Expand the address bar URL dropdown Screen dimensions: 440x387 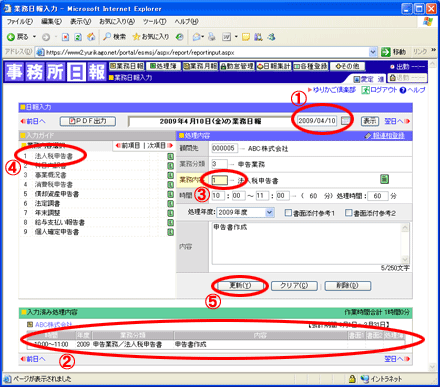373,52
